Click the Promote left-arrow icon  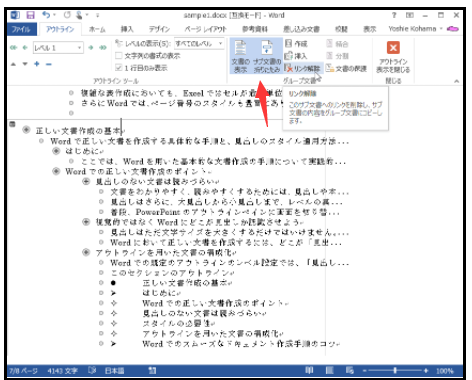tap(25, 48)
